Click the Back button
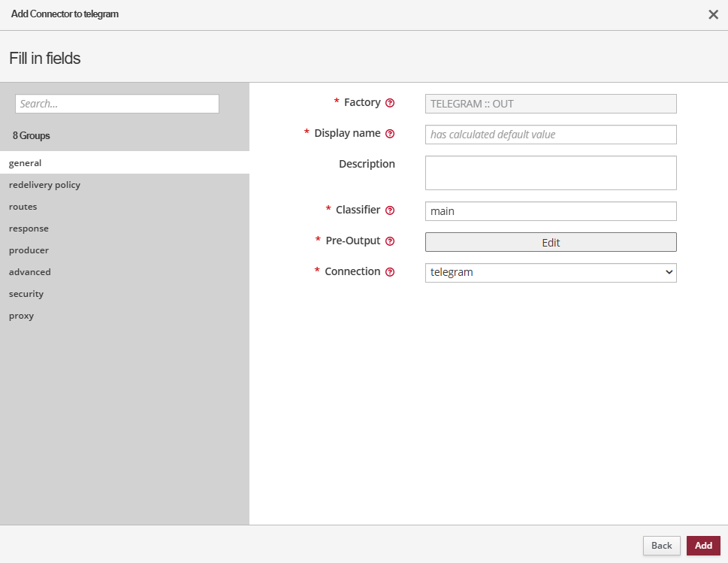Screen dimensions: 728x563 [x=661, y=546]
